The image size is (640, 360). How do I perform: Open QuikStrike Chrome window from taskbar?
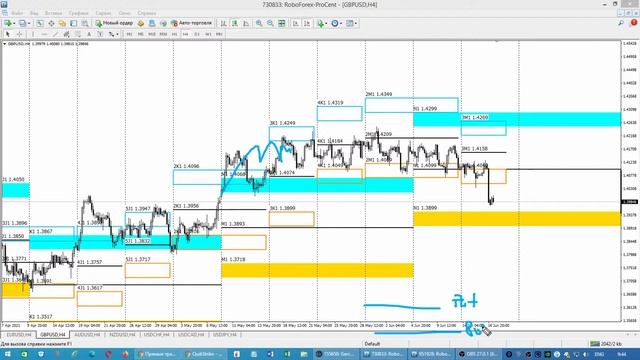(x=203, y=354)
